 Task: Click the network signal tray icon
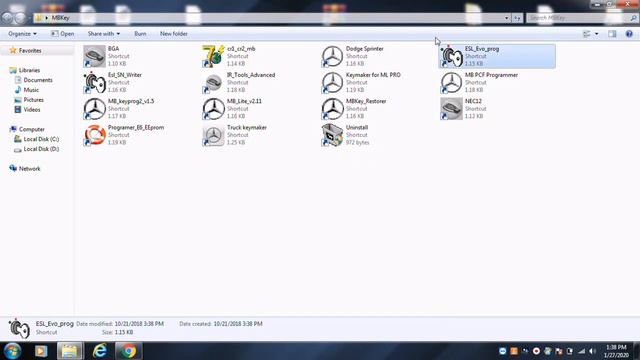click(x=581, y=351)
